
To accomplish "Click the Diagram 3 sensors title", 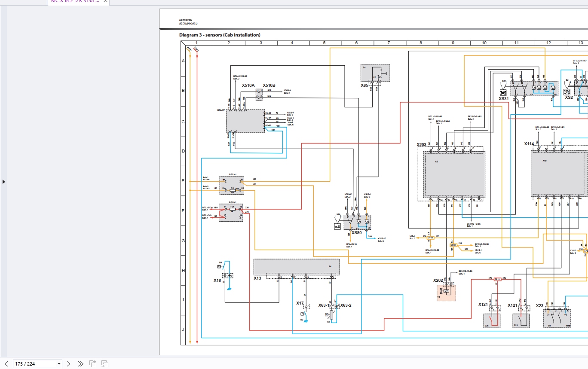I will [x=220, y=35].
